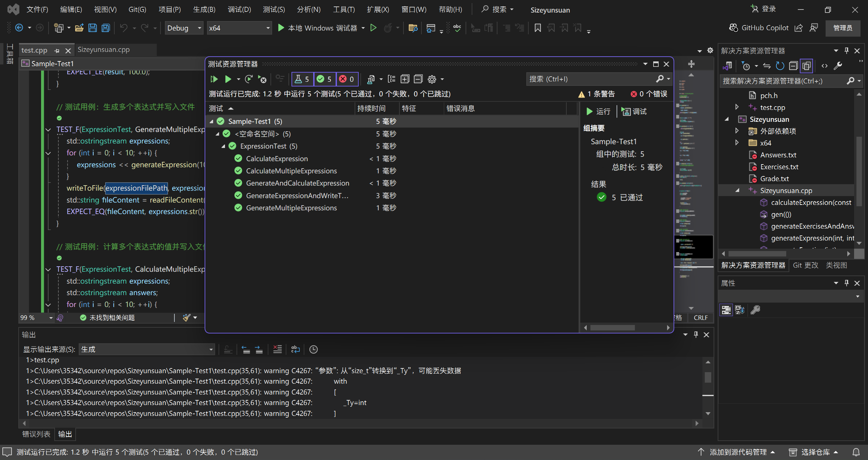This screenshot has width=868, height=460.
Task: Click the Test Explorer search box
Action: [x=590, y=79]
